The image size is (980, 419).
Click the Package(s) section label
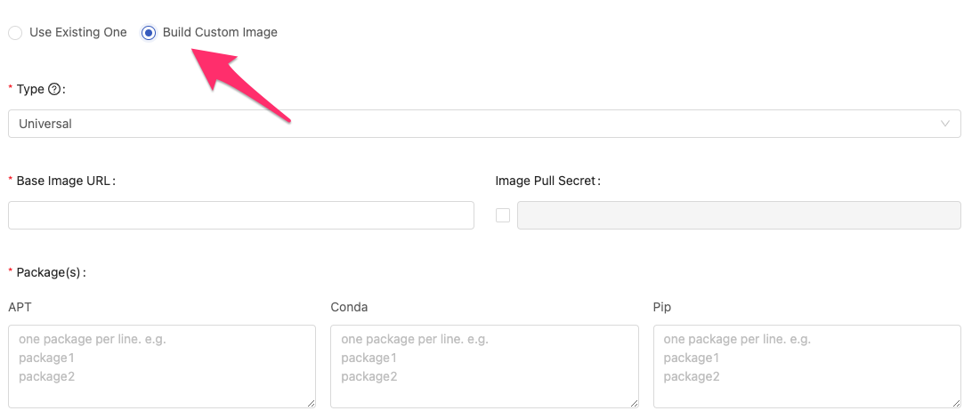pyautogui.click(x=51, y=273)
